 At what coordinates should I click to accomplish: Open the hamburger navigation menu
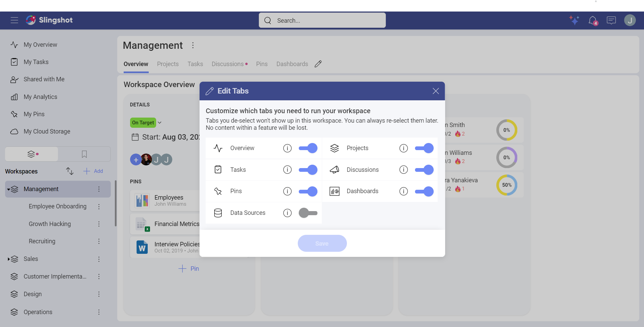(x=14, y=20)
